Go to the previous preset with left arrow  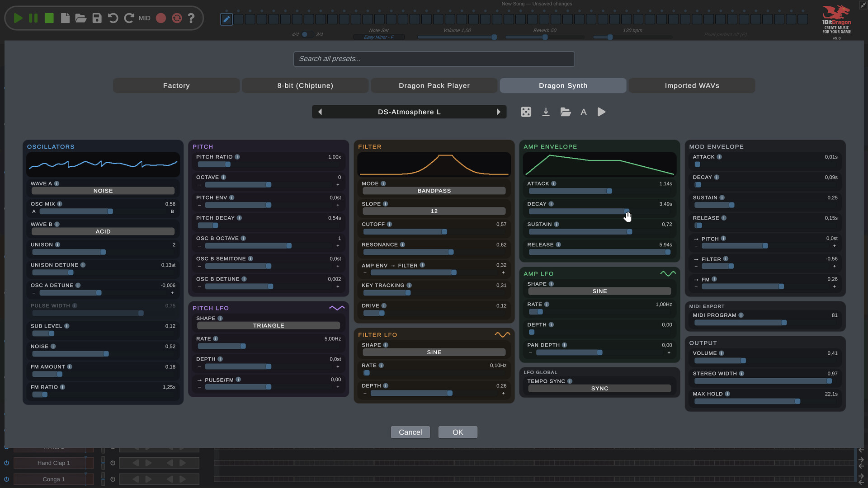pos(320,112)
